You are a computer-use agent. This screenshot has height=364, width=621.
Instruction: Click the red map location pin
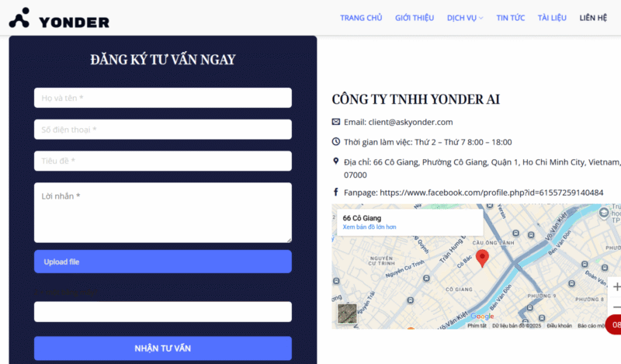pyautogui.click(x=482, y=258)
